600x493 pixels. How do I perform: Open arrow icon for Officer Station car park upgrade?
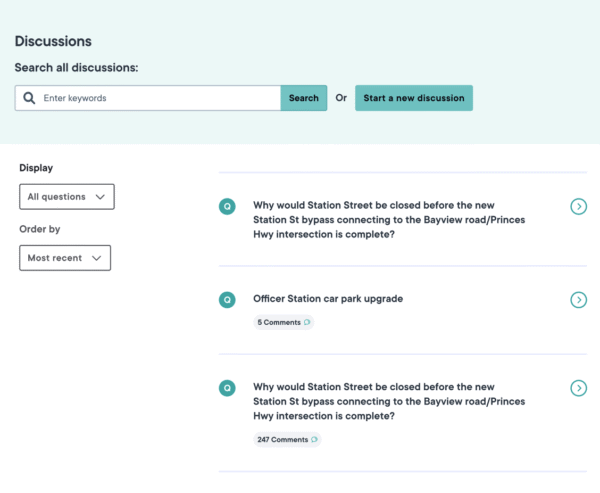(578, 299)
